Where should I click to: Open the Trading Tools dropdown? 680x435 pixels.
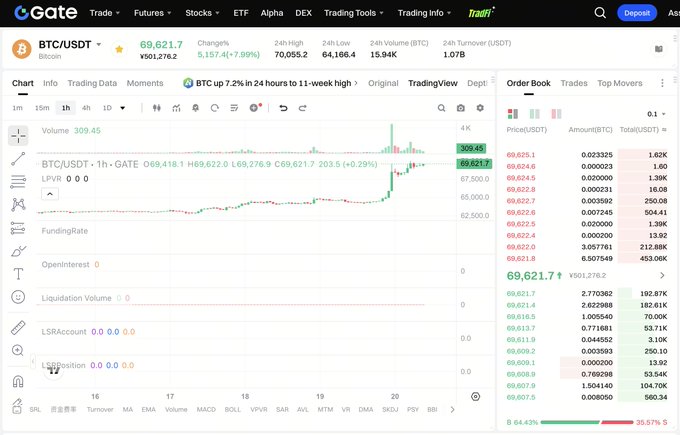pos(354,13)
